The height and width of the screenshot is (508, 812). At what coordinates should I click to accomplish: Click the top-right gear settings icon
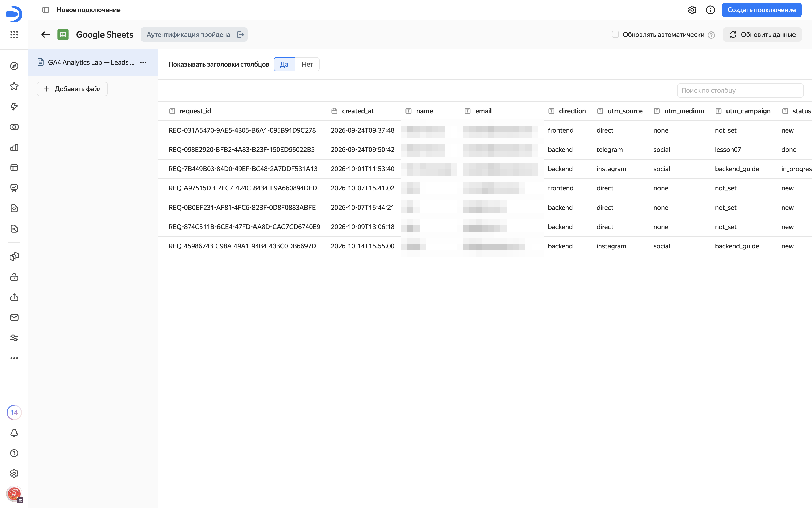[692, 10]
